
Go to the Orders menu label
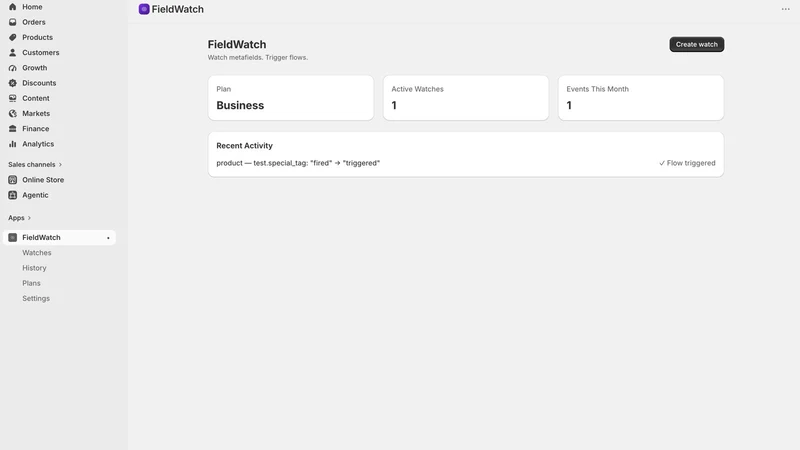click(x=34, y=22)
